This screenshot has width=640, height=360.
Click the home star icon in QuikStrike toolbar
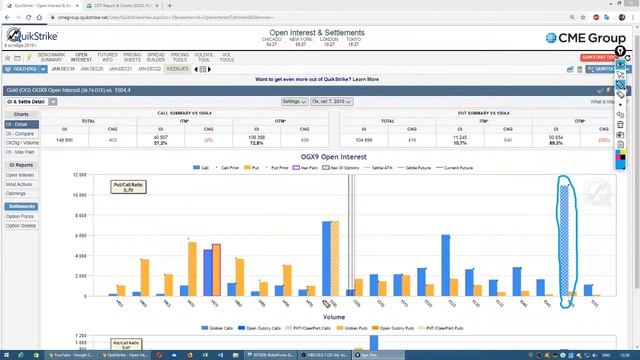coord(7,58)
